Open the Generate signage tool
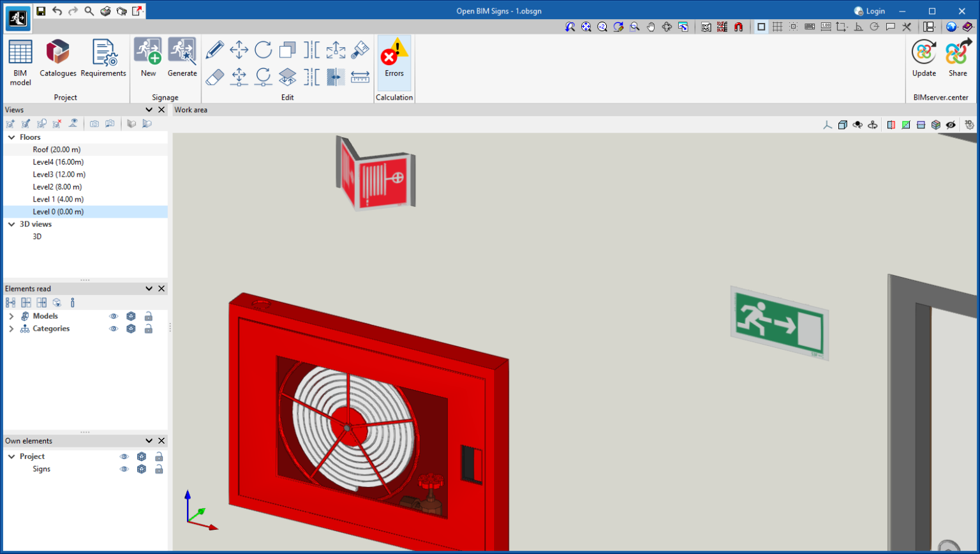The width and height of the screenshot is (980, 554). click(182, 56)
